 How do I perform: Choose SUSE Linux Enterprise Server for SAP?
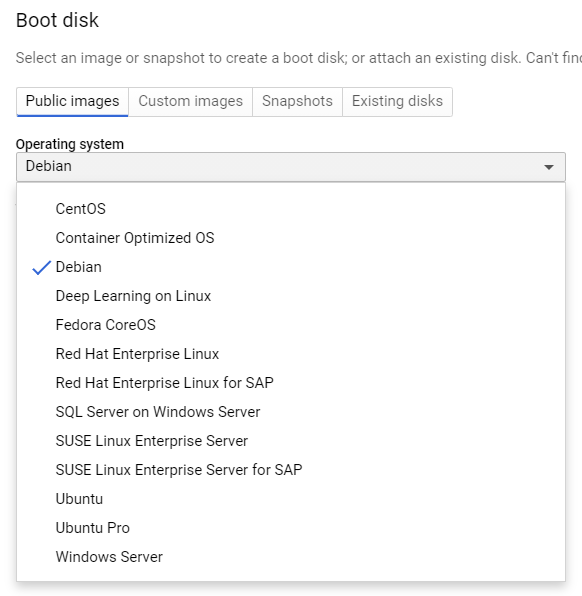point(291,470)
